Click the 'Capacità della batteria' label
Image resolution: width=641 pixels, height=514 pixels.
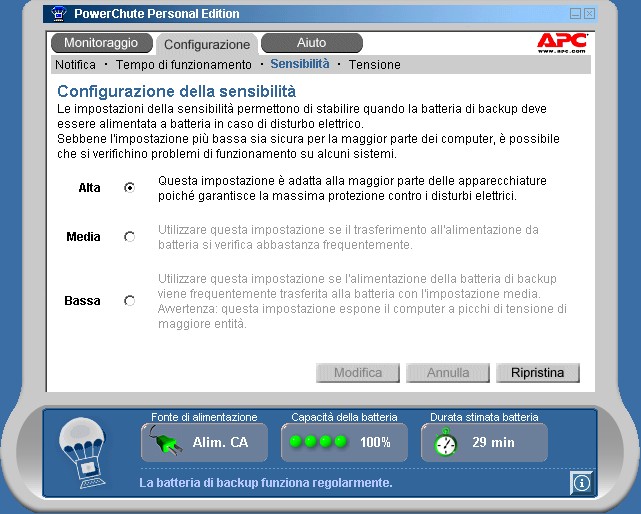pyautogui.click(x=344, y=417)
